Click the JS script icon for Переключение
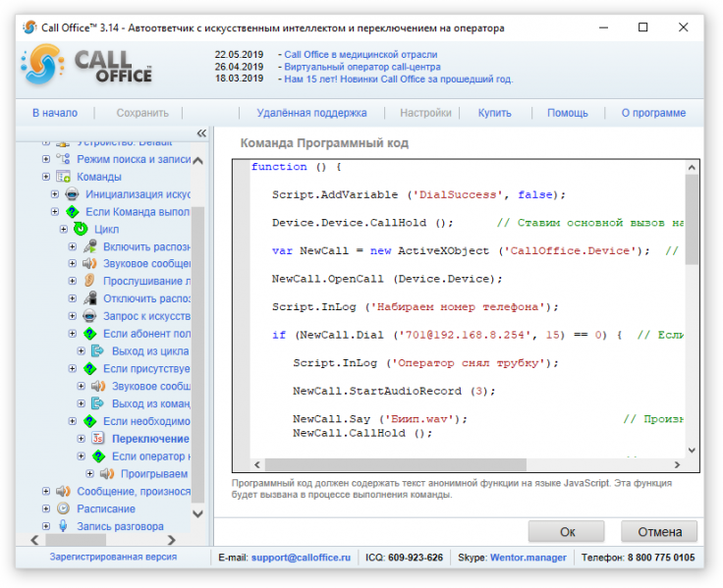Image resolution: width=723 pixels, height=588 pixels. pos(98,438)
